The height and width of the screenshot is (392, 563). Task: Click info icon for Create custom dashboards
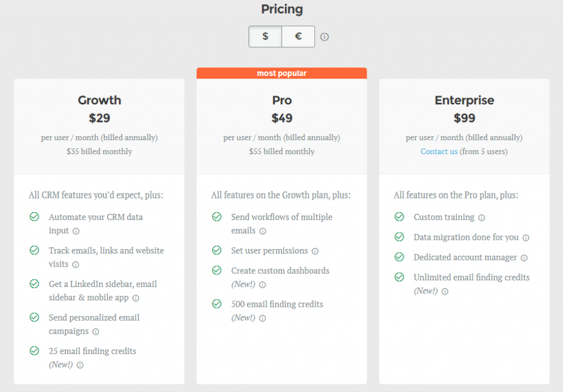(x=262, y=285)
